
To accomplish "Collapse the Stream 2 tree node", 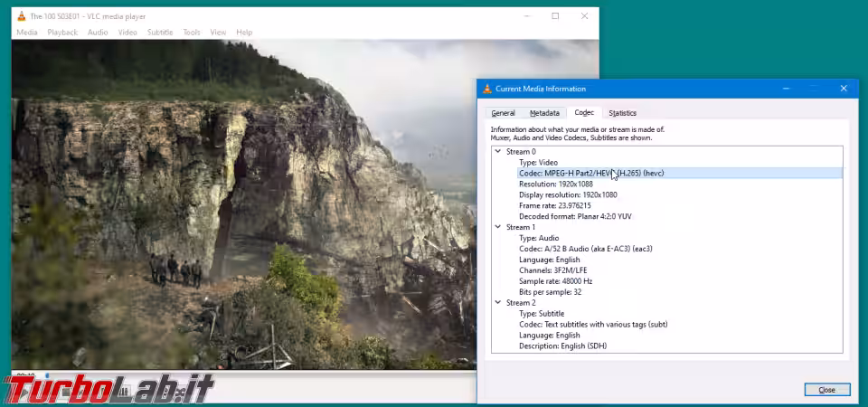I will 497,302.
